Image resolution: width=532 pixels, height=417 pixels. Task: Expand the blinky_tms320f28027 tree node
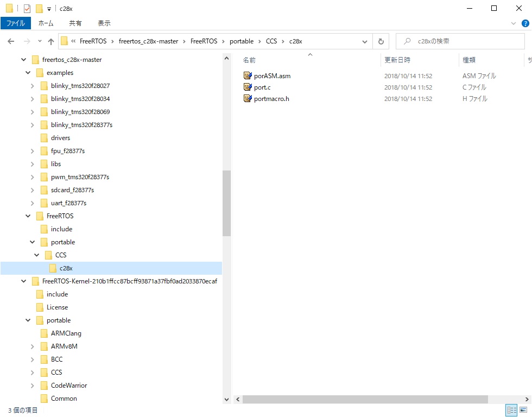(32, 86)
